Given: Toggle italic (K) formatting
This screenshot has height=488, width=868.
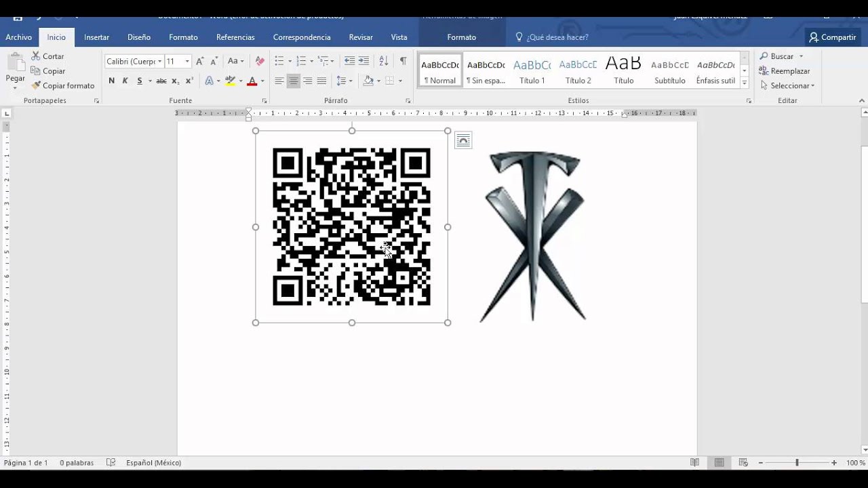Looking at the screenshot, I should tap(125, 81).
